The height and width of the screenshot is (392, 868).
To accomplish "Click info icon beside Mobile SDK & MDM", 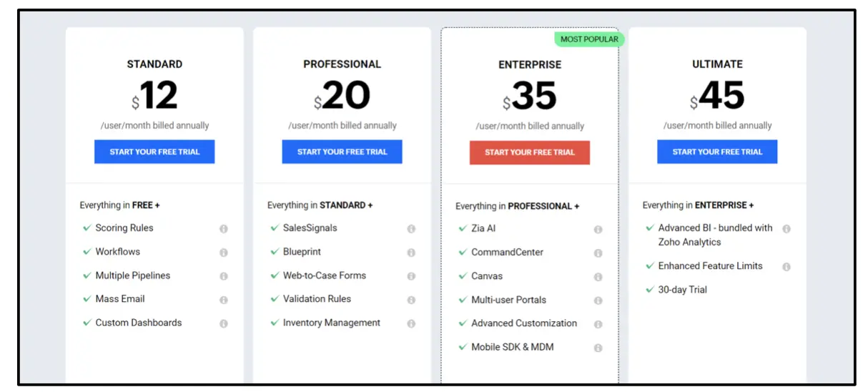I will click(598, 348).
